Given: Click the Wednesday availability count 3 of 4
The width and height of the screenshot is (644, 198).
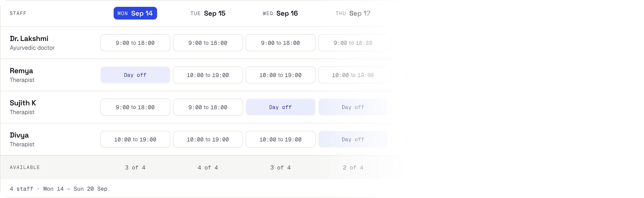Looking at the screenshot, I should [x=281, y=168].
